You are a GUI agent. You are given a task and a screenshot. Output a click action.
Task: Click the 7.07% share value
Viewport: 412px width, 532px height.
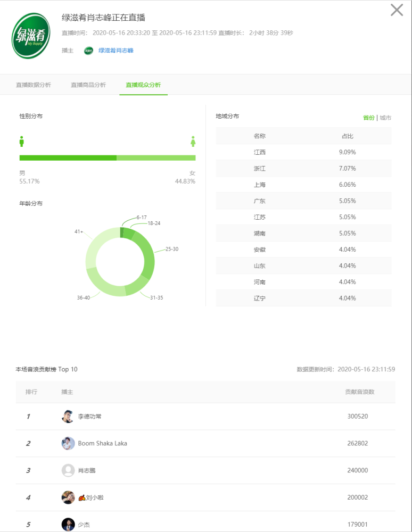click(348, 168)
